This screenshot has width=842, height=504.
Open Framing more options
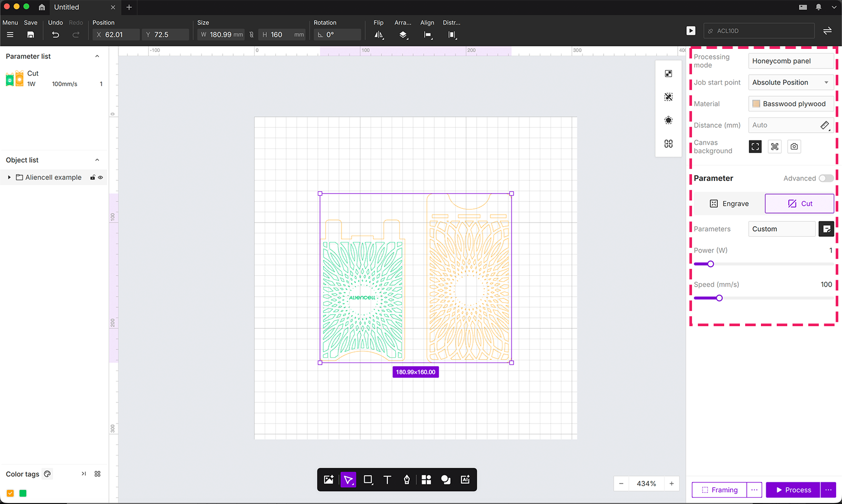[754, 490]
